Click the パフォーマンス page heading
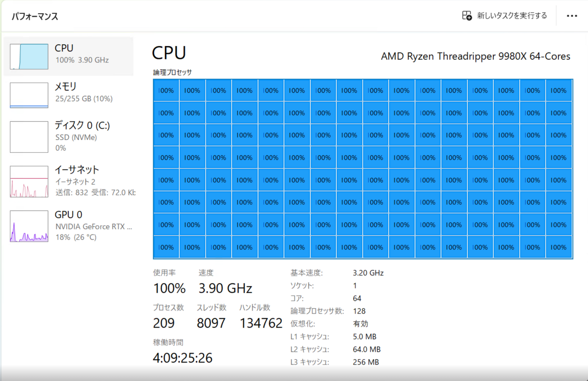Image resolution: width=588 pixels, height=381 pixels. (35, 16)
